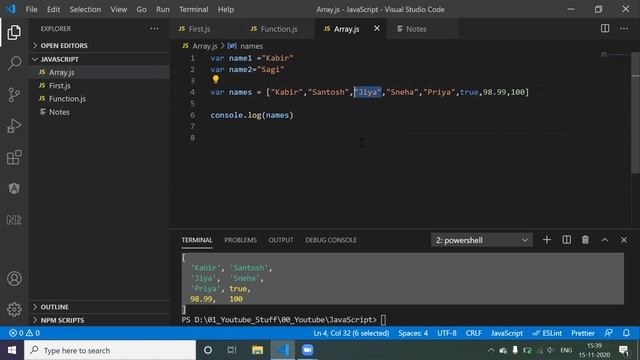Open the Accounts icon in activity bar

[x=14, y=278]
